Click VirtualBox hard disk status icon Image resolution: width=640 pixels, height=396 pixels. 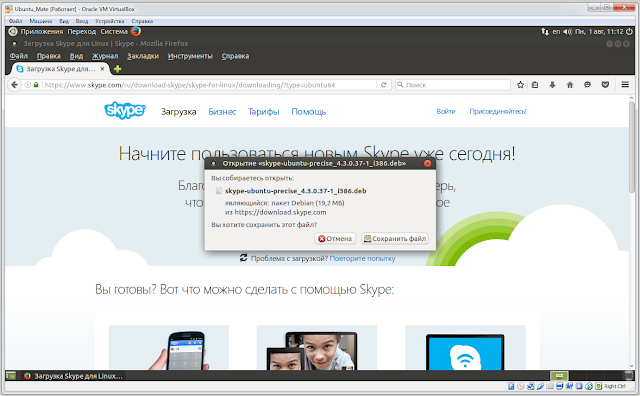point(511,386)
